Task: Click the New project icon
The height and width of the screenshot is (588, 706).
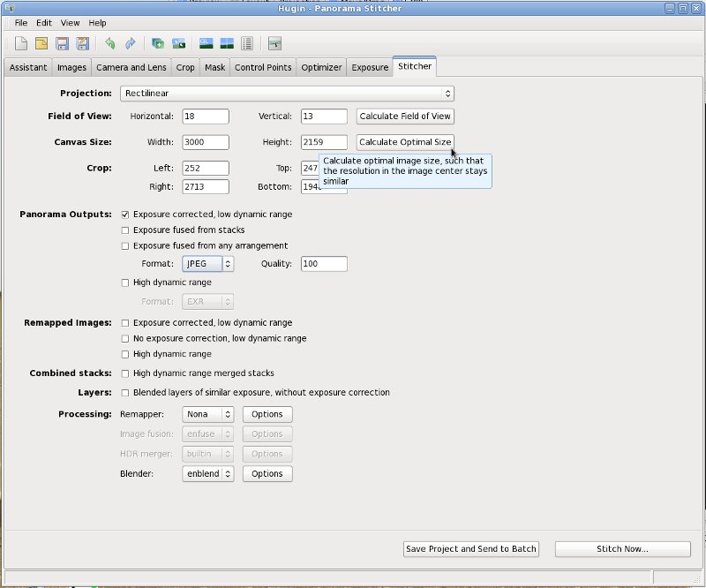Action: (x=21, y=43)
